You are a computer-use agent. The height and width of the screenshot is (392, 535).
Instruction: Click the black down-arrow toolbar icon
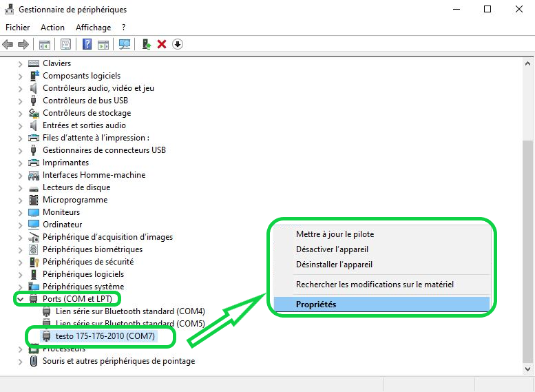tap(178, 44)
